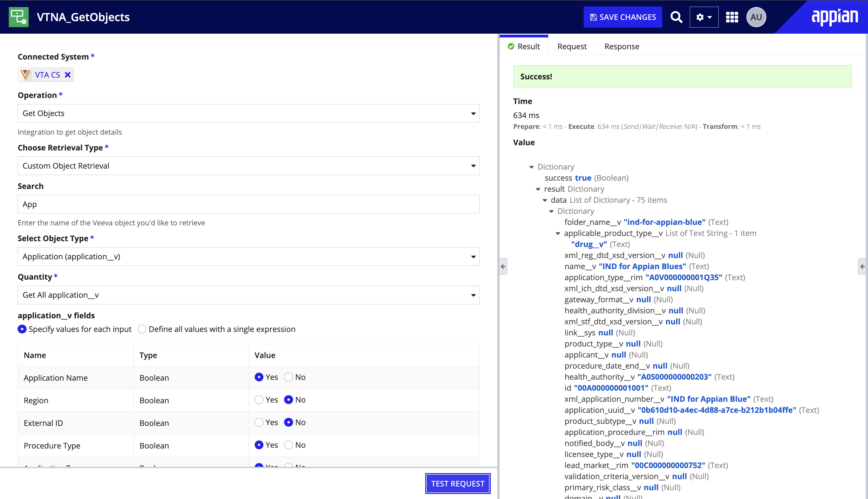Open the VTA CS connected system link
The height and width of the screenshot is (499, 868).
48,75
